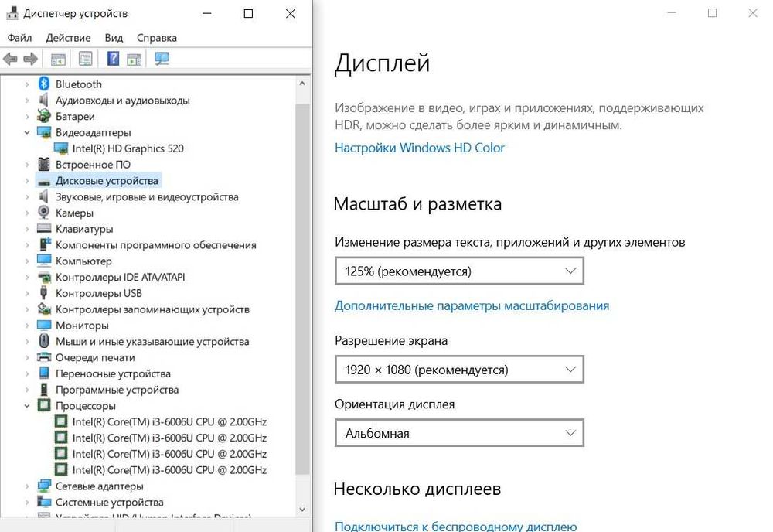Open the Properties toolbar icon
Viewport: 773px width, 532px height.
pos(85,60)
